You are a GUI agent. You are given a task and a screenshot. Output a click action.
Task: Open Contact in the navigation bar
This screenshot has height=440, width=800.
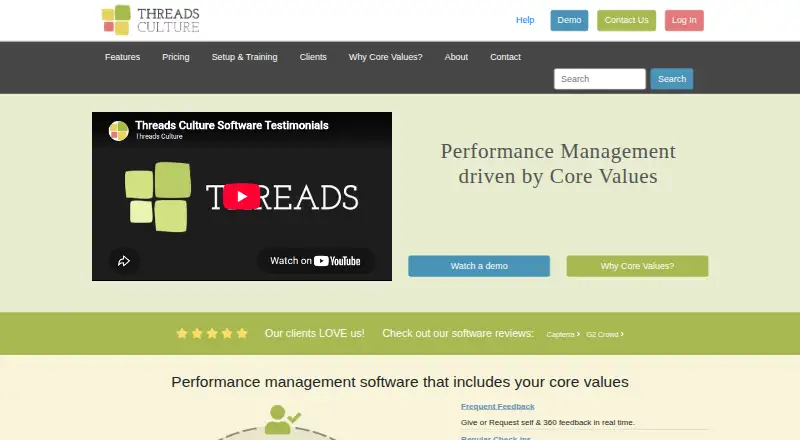click(506, 57)
